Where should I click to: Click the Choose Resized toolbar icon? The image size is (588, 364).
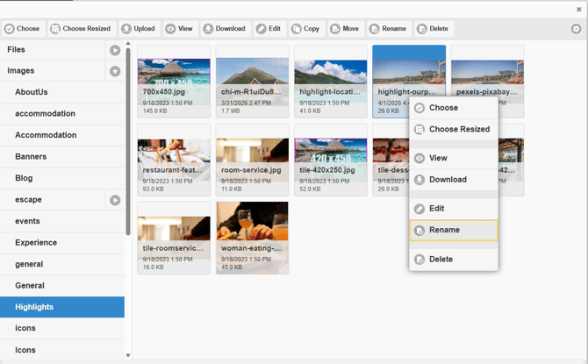[55, 29]
